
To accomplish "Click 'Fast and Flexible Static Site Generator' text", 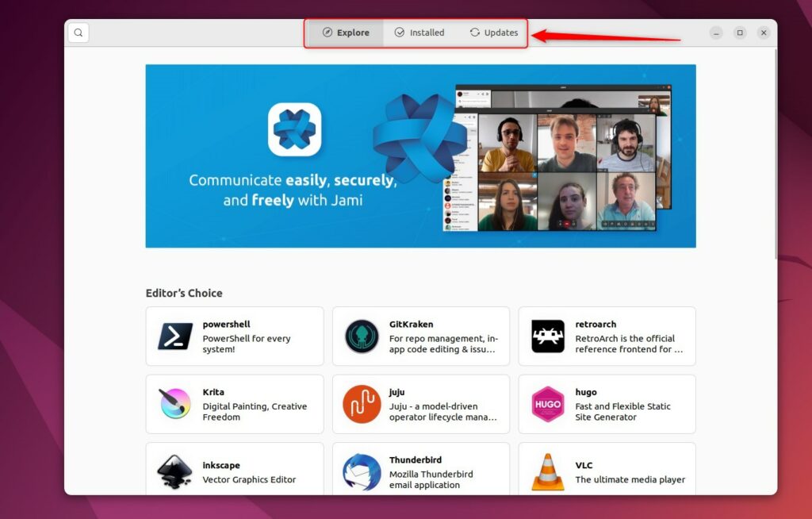I will [623, 412].
